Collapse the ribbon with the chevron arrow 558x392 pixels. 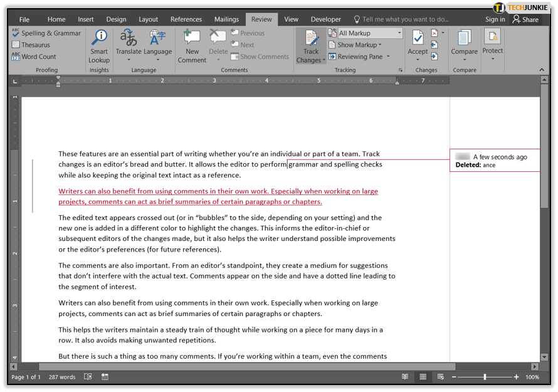542,70
